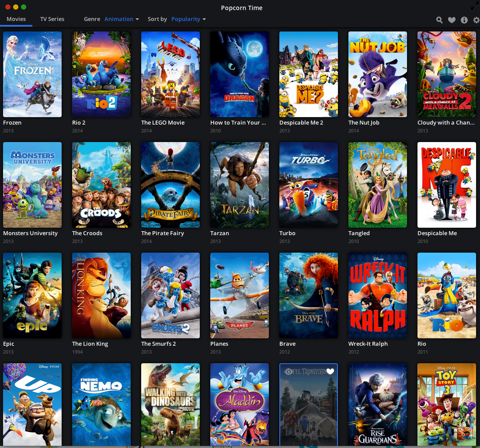The image size is (480, 448).
Task: Open the Planes poster
Action: pos(240,295)
